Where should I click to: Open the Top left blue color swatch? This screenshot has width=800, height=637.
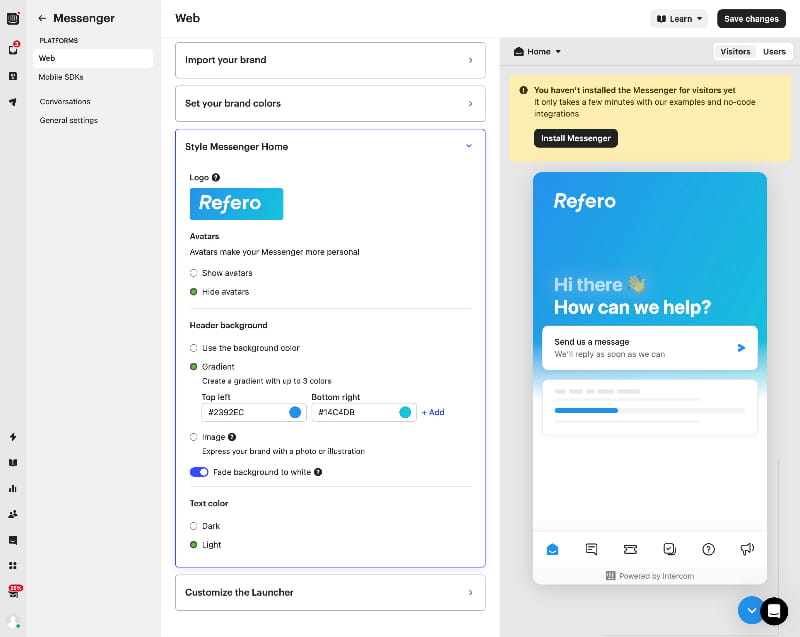[x=295, y=412]
